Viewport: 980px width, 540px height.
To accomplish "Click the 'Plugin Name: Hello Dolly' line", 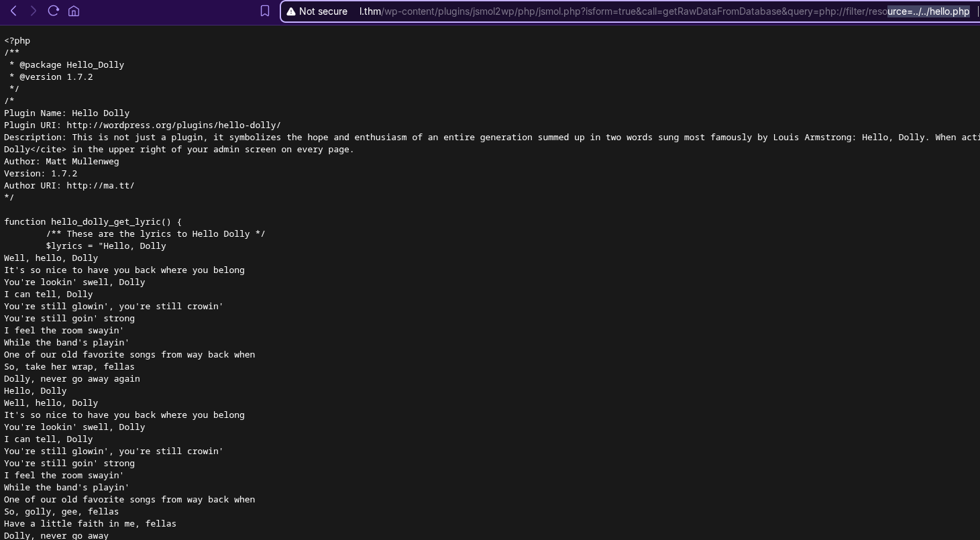I will (66, 113).
